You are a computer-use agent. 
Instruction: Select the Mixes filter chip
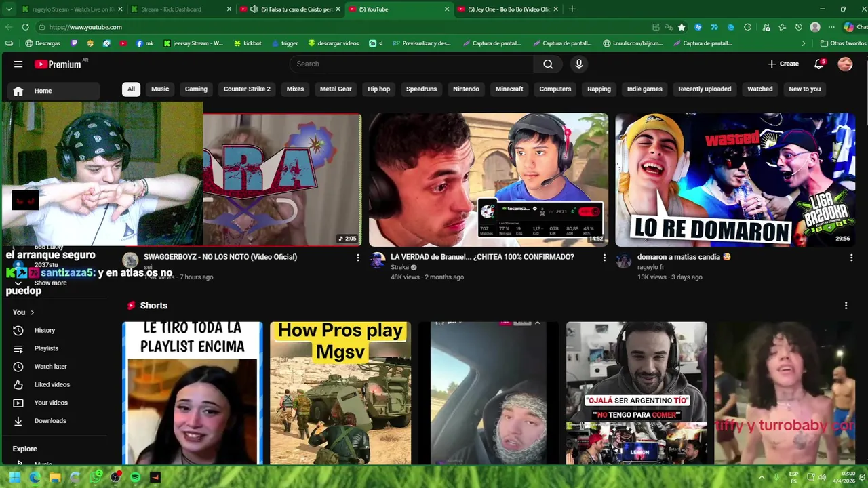(x=295, y=89)
